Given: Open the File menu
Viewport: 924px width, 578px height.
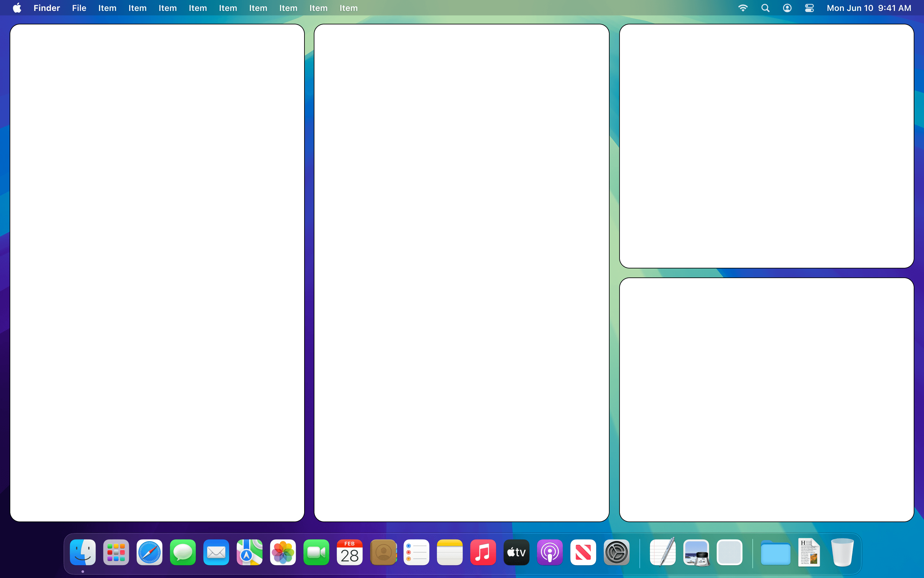Looking at the screenshot, I should click(79, 8).
